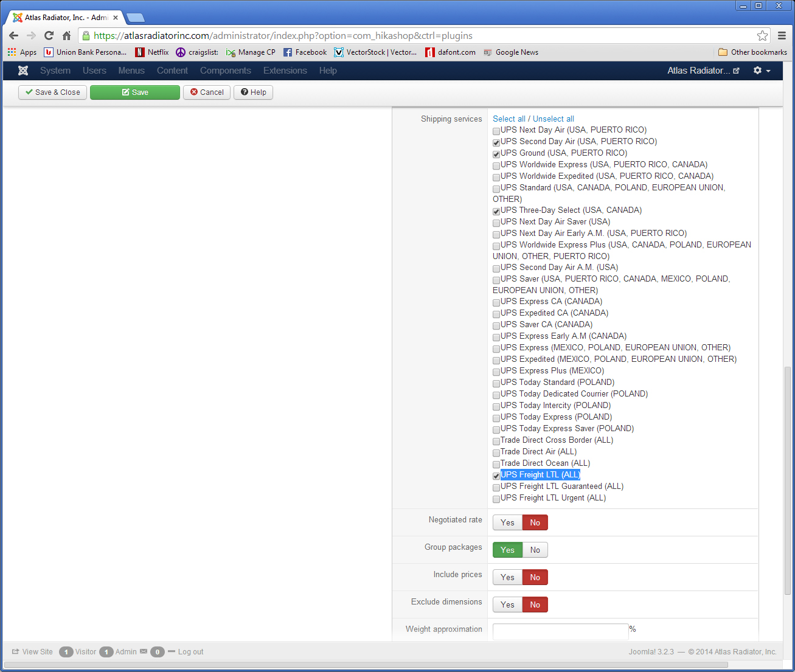Open the Facebook bookmark

tap(305, 52)
